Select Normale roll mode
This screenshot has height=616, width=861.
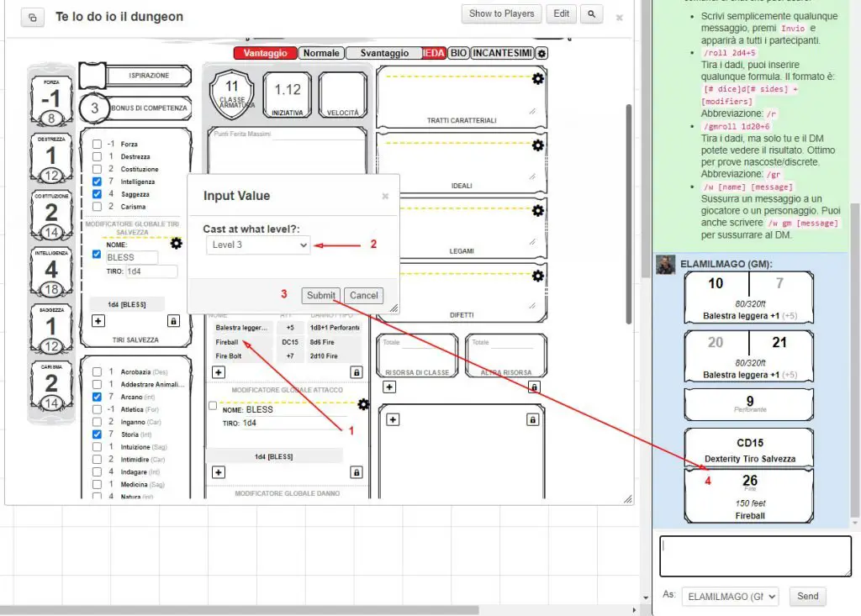[321, 53]
